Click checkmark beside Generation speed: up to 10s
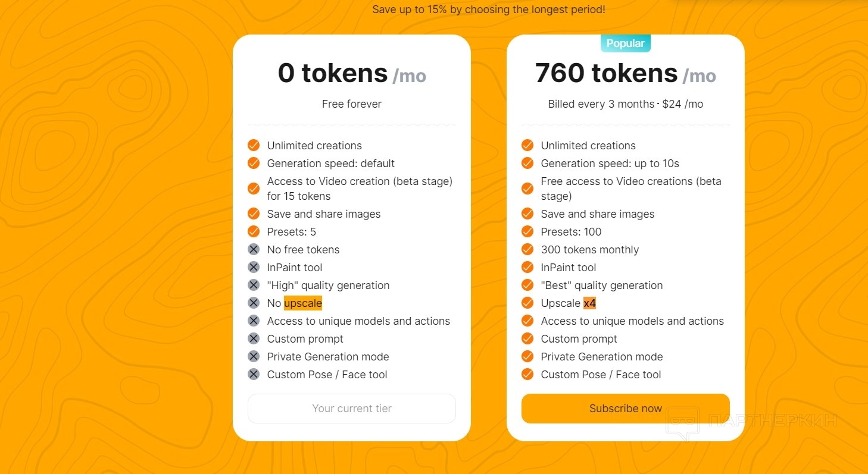The width and height of the screenshot is (868, 474). tap(527, 163)
